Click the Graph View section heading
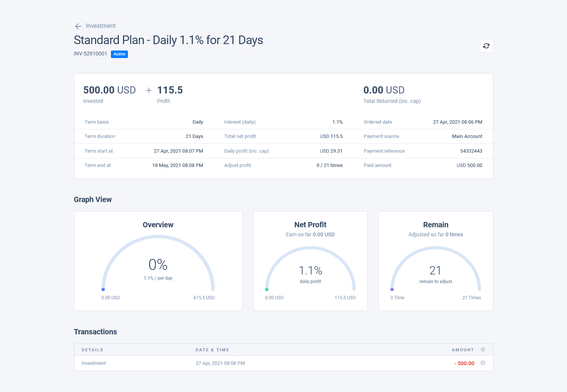Screen dimensions: 567x392 point(93,199)
